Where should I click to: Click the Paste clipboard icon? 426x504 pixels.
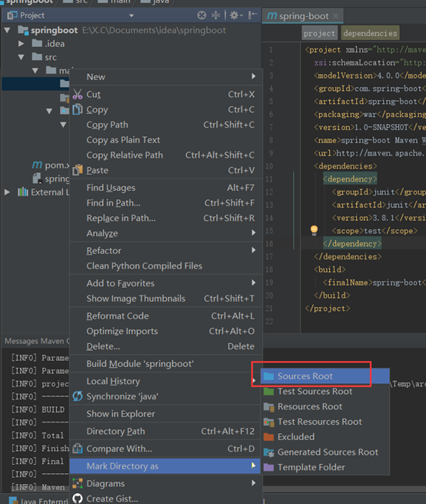(x=78, y=170)
